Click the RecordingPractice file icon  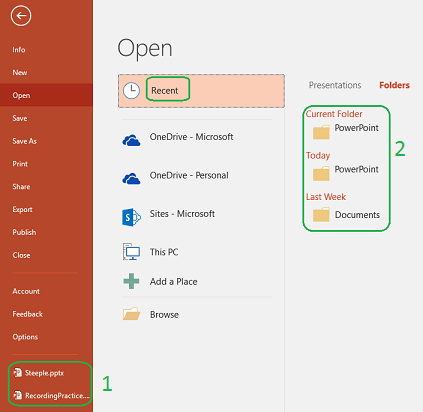[17, 395]
